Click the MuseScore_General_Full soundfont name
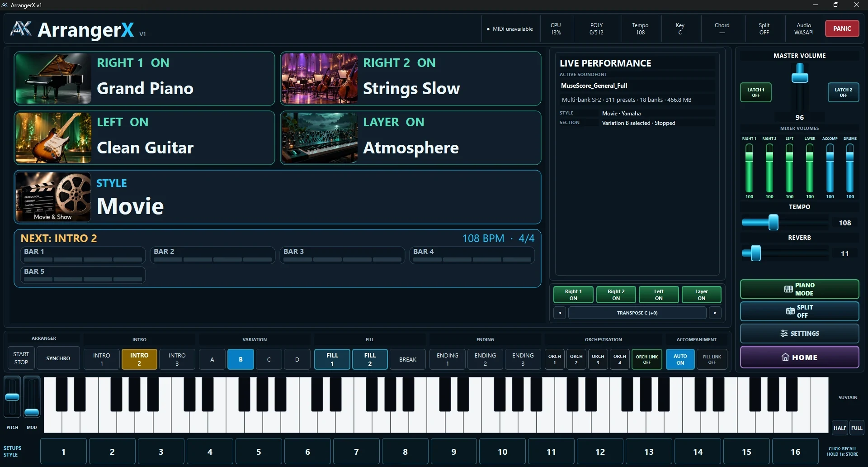Image resolution: width=868 pixels, height=467 pixels. coord(594,86)
